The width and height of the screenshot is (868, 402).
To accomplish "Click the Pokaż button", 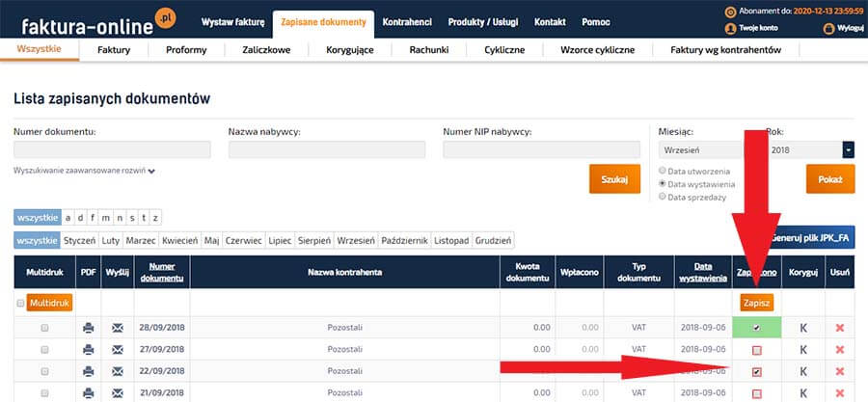I will click(830, 178).
